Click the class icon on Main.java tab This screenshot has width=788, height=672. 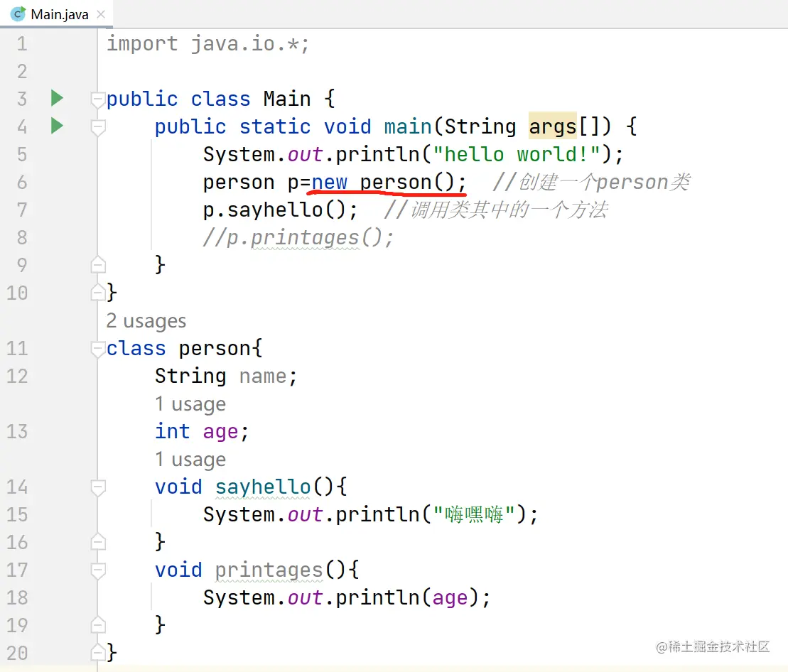[x=18, y=14]
